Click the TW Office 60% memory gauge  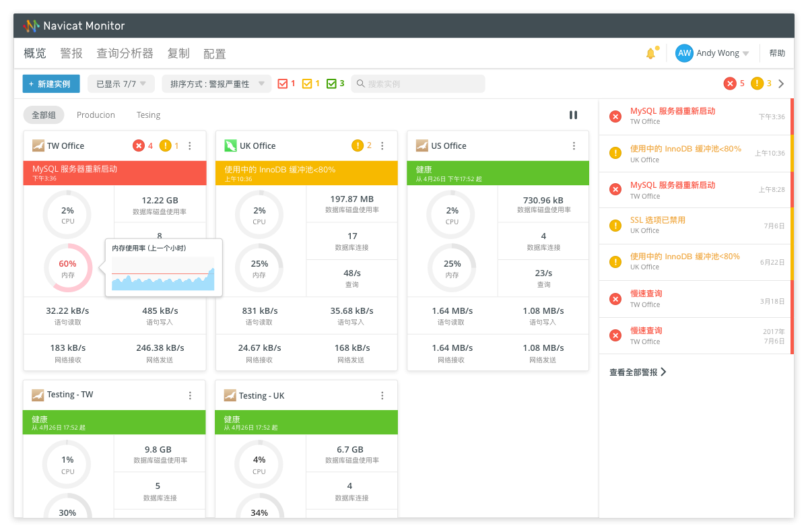(67, 267)
